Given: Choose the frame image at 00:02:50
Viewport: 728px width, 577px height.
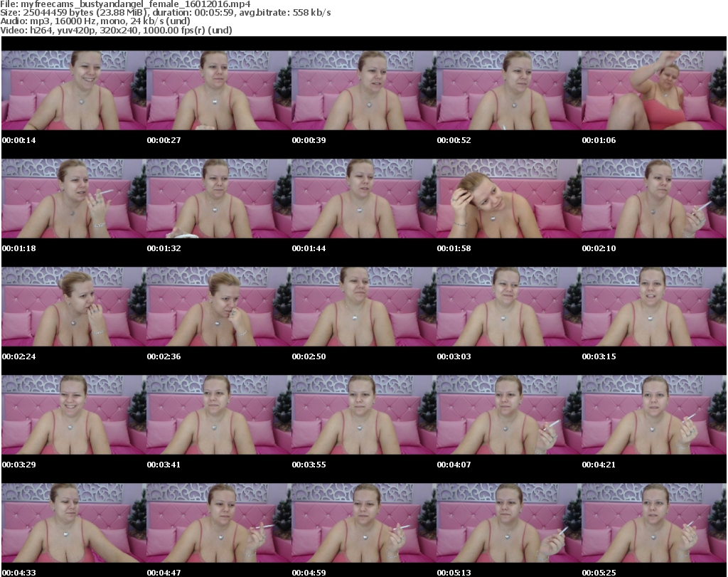Looking at the screenshot, I should pos(363,307).
